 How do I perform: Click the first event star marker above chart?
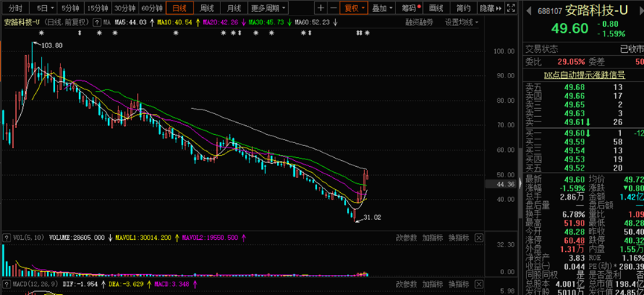tap(41, 33)
